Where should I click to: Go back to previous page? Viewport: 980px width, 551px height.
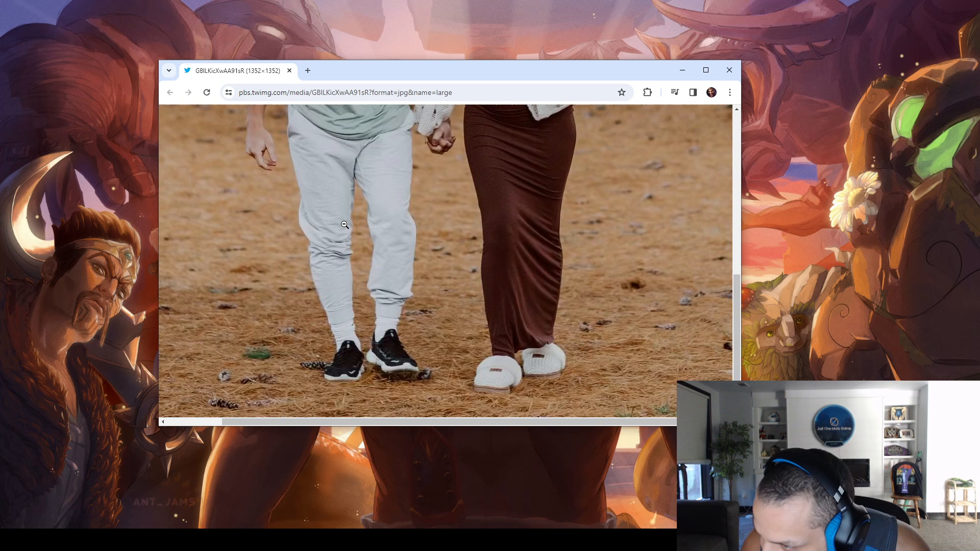point(170,92)
